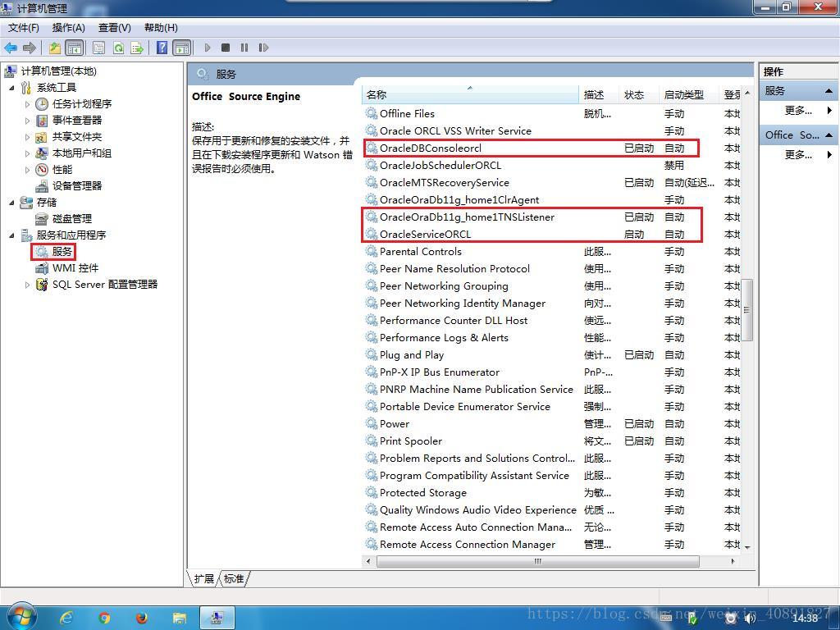
Task: Expand the 共享文件夹 node arrow
Action: point(27,137)
